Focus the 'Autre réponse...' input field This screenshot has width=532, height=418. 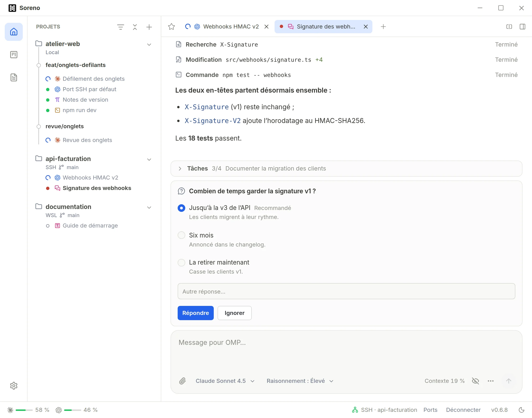pyautogui.click(x=346, y=291)
